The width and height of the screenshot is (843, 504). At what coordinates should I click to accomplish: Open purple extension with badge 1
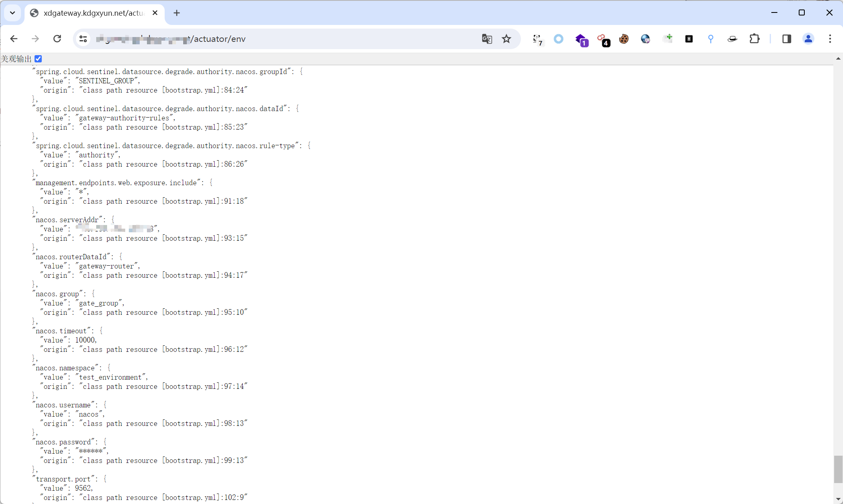581,39
